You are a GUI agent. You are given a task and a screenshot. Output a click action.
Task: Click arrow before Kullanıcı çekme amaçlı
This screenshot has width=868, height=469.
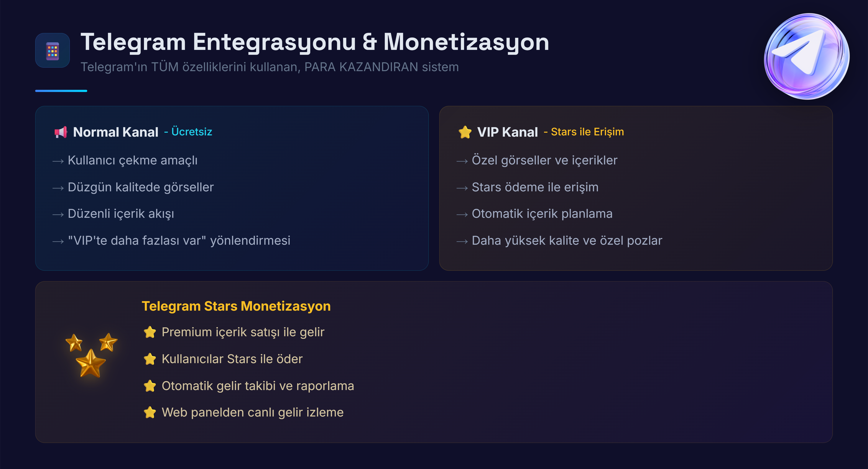(x=58, y=161)
